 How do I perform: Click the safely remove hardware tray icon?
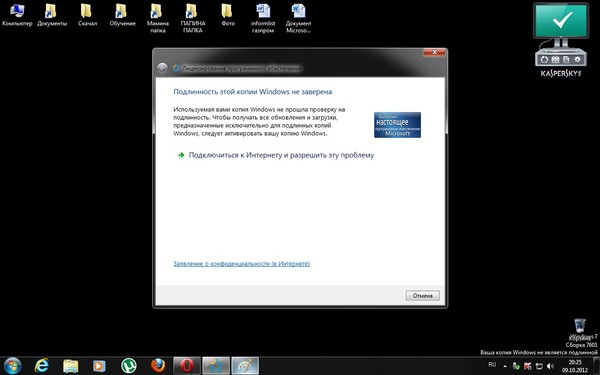coord(516,366)
